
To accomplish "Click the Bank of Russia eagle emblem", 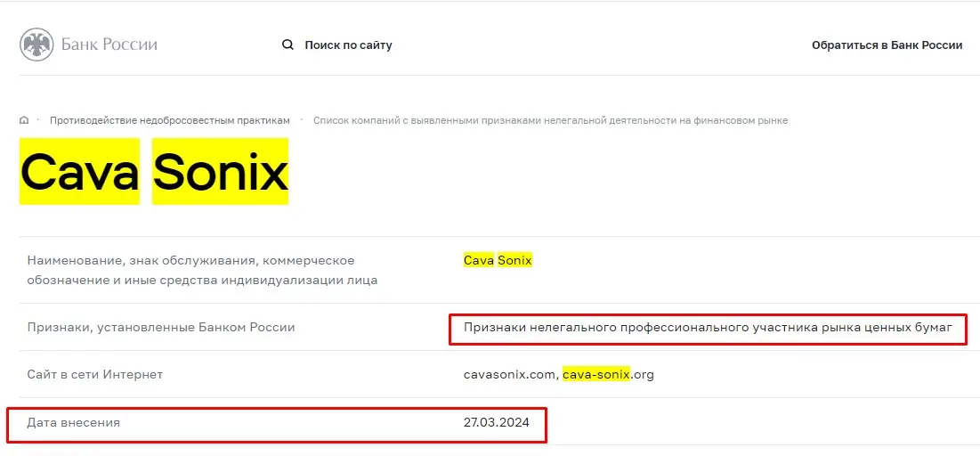I will [x=36, y=45].
